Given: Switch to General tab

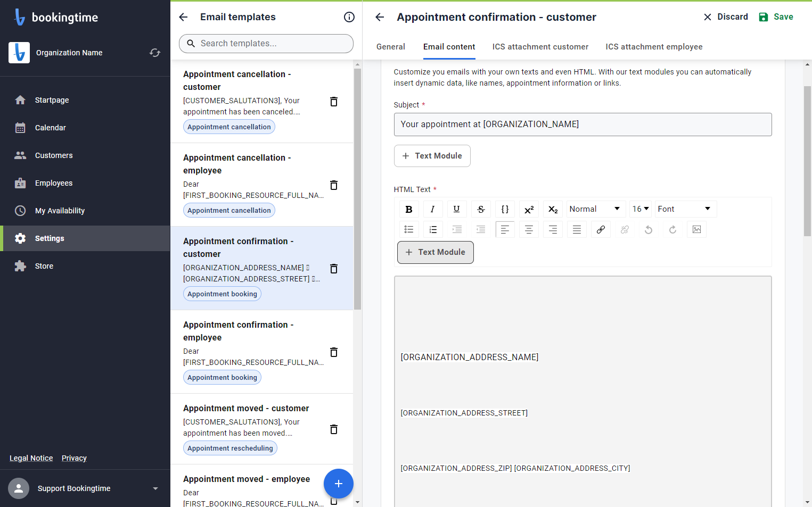Looking at the screenshot, I should pyautogui.click(x=391, y=47).
